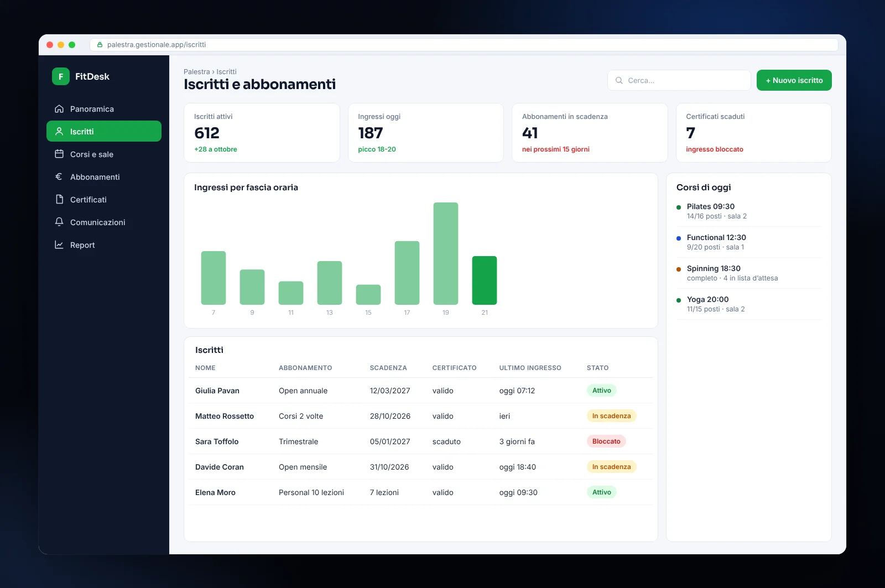
Task: Click the person icon beside Iscritti
Action: point(59,132)
